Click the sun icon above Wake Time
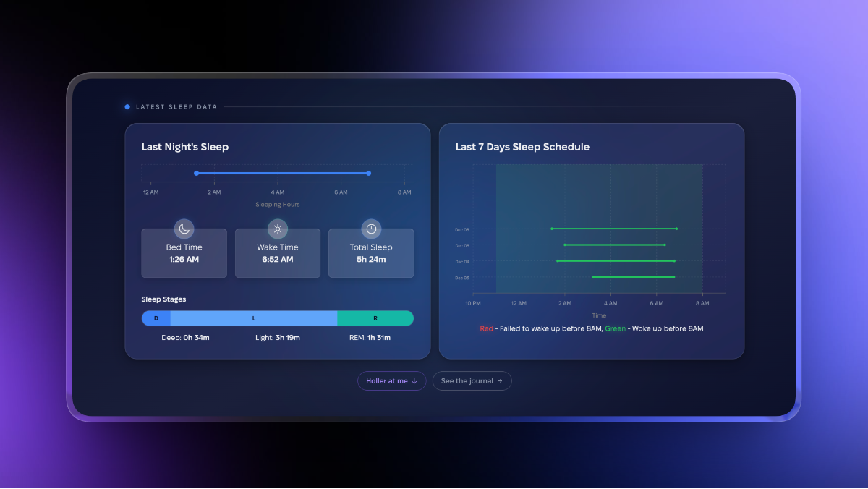The width and height of the screenshot is (868, 489). [277, 229]
